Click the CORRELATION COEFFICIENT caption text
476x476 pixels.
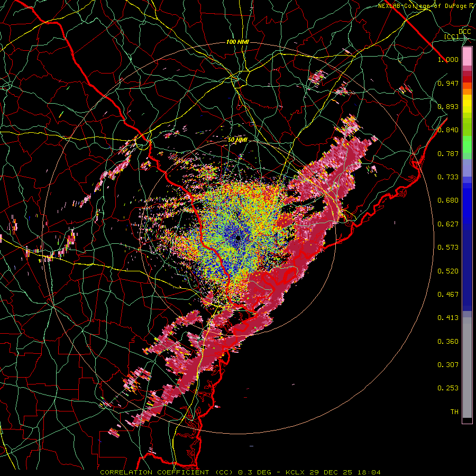pos(155,472)
